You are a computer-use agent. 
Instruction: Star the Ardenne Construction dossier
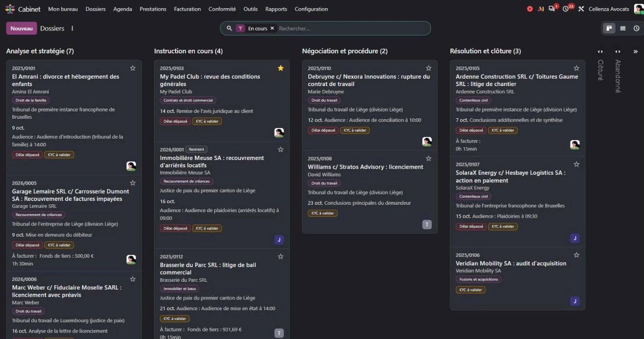pyautogui.click(x=576, y=68)
